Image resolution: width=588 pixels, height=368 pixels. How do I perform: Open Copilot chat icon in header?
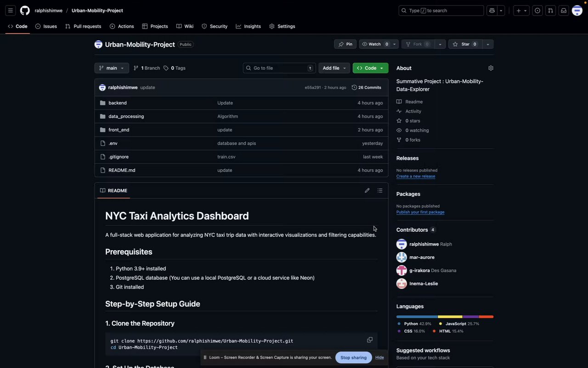pyautogui.click(x=492, y=11)
